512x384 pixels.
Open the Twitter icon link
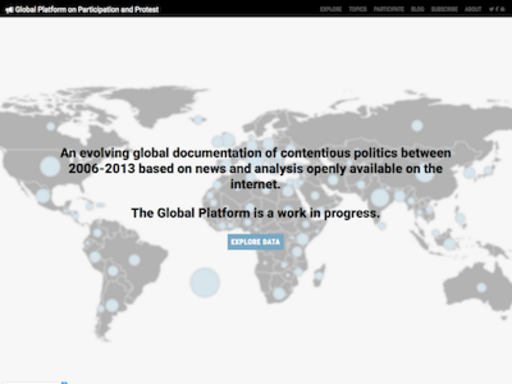point(491,9)
